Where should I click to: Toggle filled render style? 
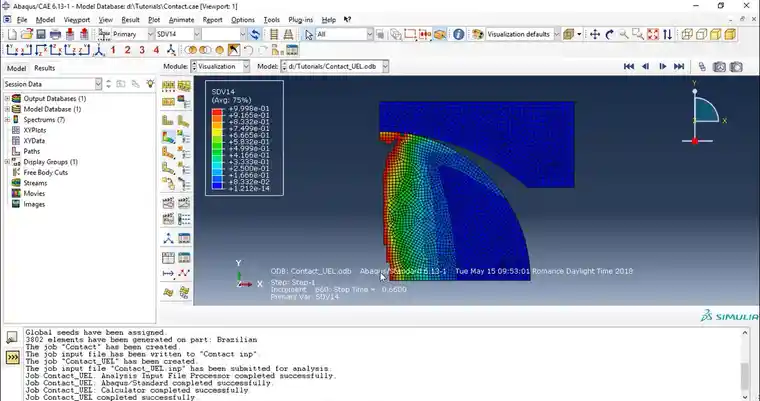[x=716, y=34]
